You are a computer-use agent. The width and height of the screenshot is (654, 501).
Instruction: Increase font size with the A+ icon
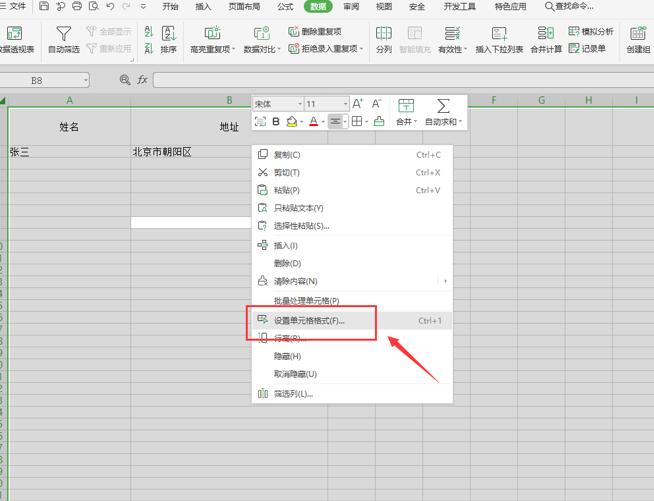[x=357, y=103]
